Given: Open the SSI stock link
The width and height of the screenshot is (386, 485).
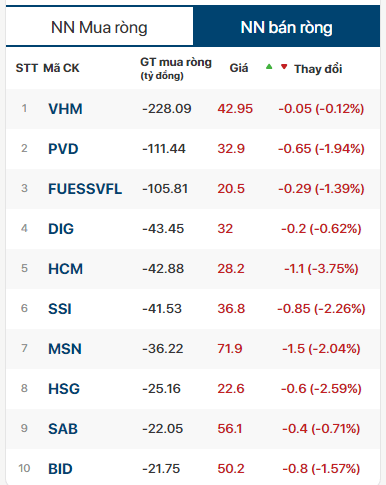Looking at the screenshot, I should (x=60, y=309).
